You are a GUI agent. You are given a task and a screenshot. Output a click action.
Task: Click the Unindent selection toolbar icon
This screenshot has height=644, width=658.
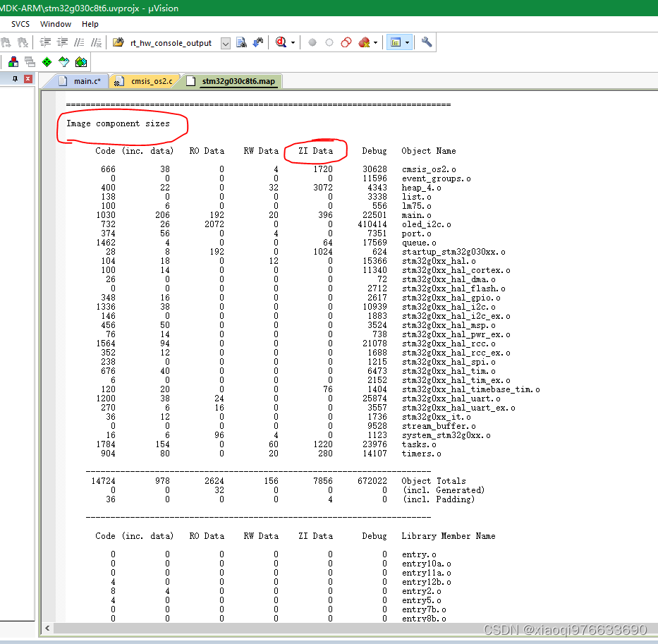click(x=63, y=42)
